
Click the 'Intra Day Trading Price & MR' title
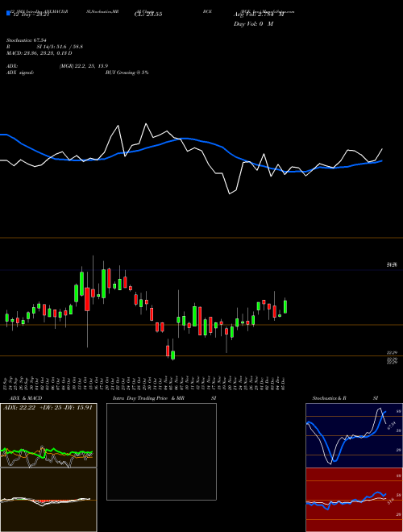pyautogui.click(x=149, y=398)
